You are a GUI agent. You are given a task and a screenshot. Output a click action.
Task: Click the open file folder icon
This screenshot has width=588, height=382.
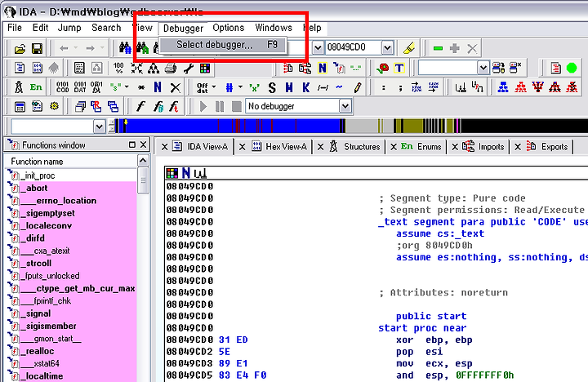coord(20,49)
